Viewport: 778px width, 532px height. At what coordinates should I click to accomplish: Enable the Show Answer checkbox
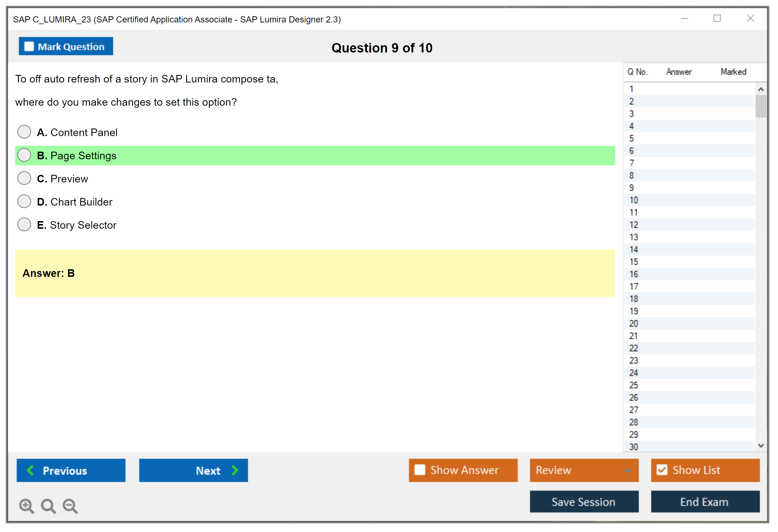(420, 470)
